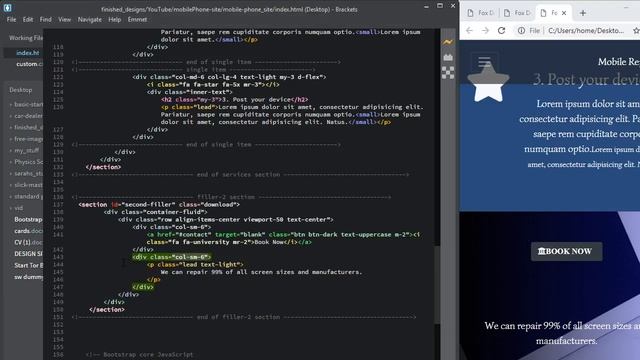Image resolution: width=640 pixels, height=360 pixels.
Task: Click the Working Files header
Action: point(26,38)
